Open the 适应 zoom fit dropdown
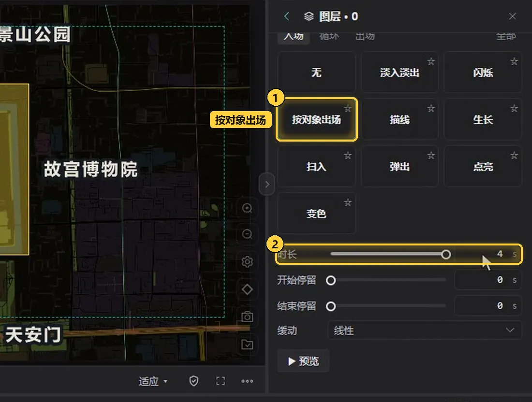Viewport: 532px width, 402px height. pos(153,381)
